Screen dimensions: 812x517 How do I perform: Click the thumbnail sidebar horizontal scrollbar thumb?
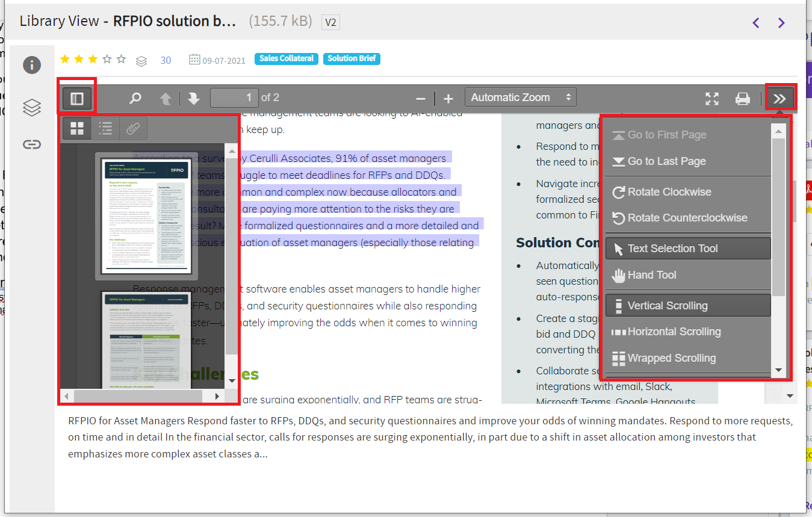[x=138, y=396]
